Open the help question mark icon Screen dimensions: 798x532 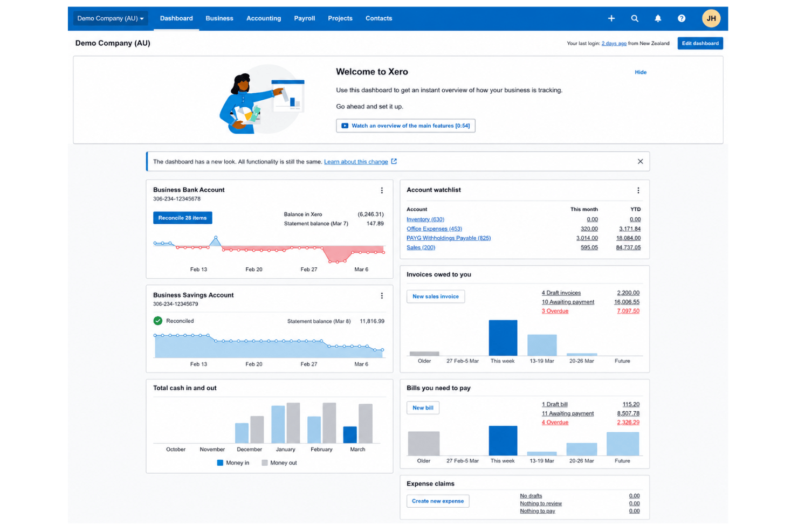coord(682,18)
